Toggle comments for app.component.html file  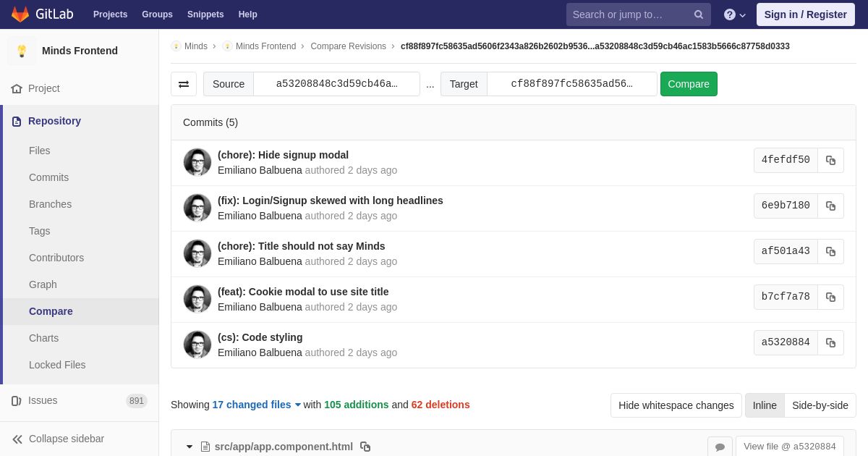coord(720,447)
